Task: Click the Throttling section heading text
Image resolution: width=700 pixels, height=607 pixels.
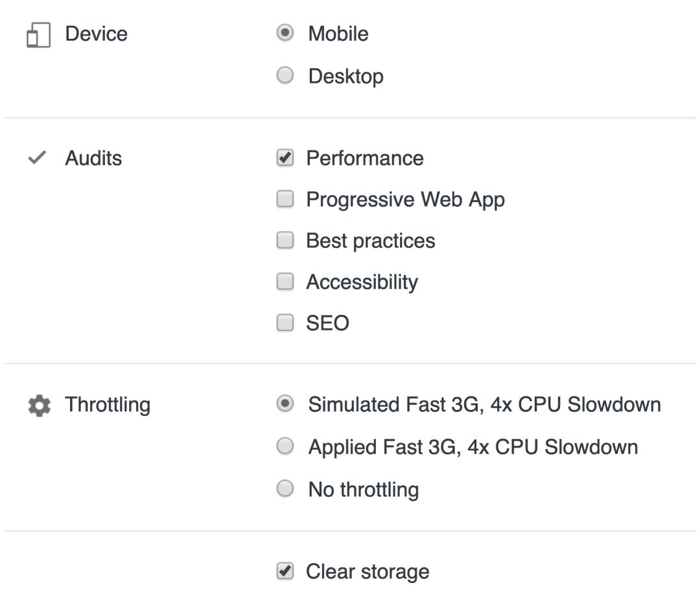Action: tap(108, 405)
